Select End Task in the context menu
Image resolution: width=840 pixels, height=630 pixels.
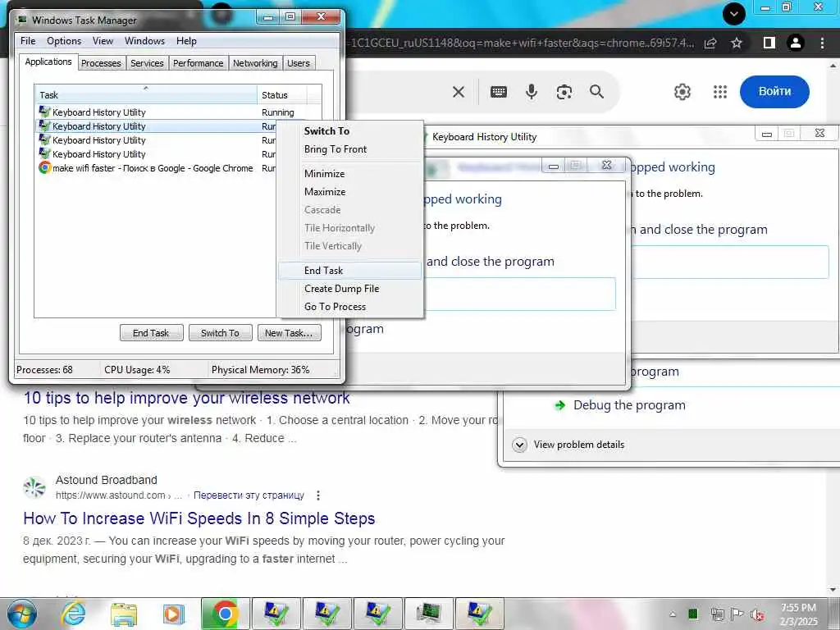pyautogui.click(x=349, y=271)
